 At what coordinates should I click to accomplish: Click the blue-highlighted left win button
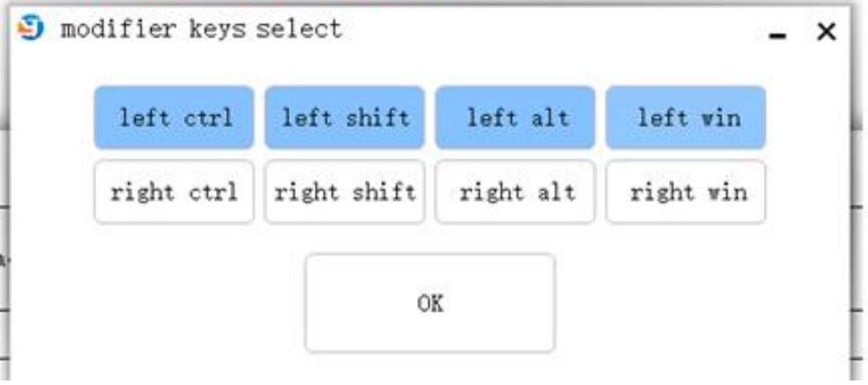[686, 118]
